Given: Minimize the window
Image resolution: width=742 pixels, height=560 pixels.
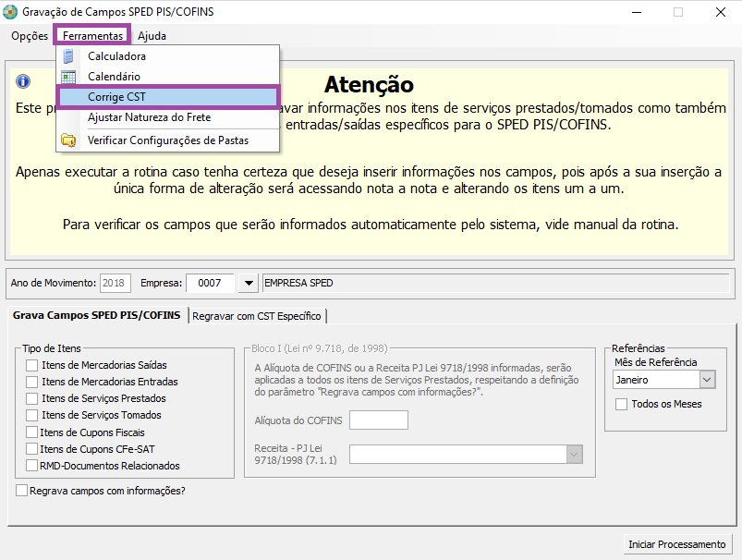Looking at the screenshot, I should tap(637, 12).
